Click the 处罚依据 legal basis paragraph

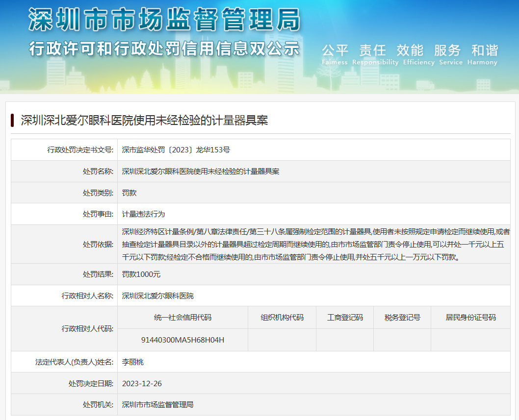(314, 244)
